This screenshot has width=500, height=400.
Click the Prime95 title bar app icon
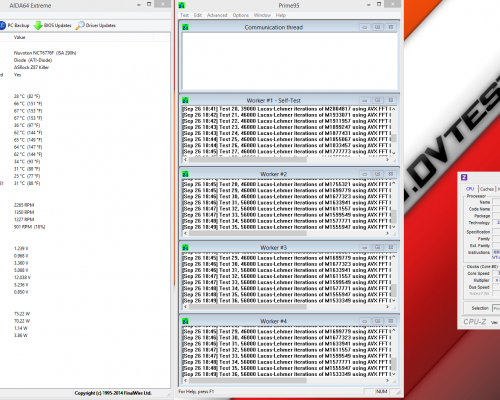point(182,5)
